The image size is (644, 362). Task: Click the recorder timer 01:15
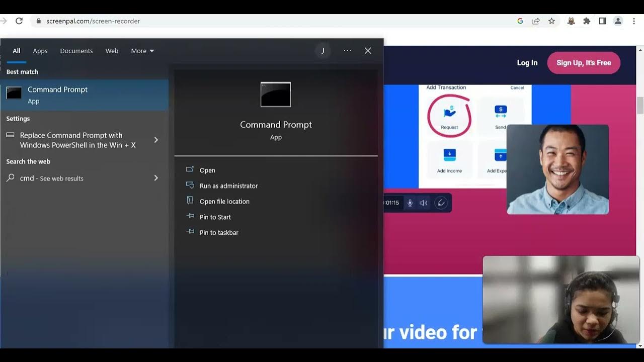pos(391,203)
